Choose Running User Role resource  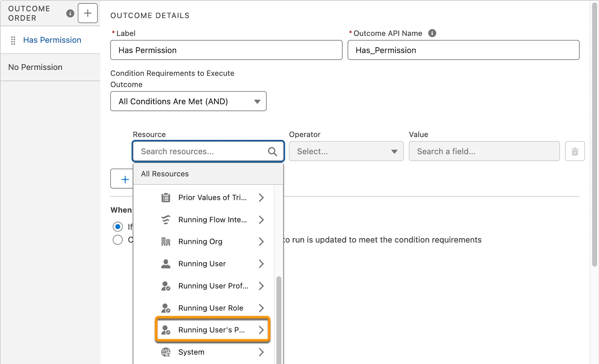coord(204,308)
